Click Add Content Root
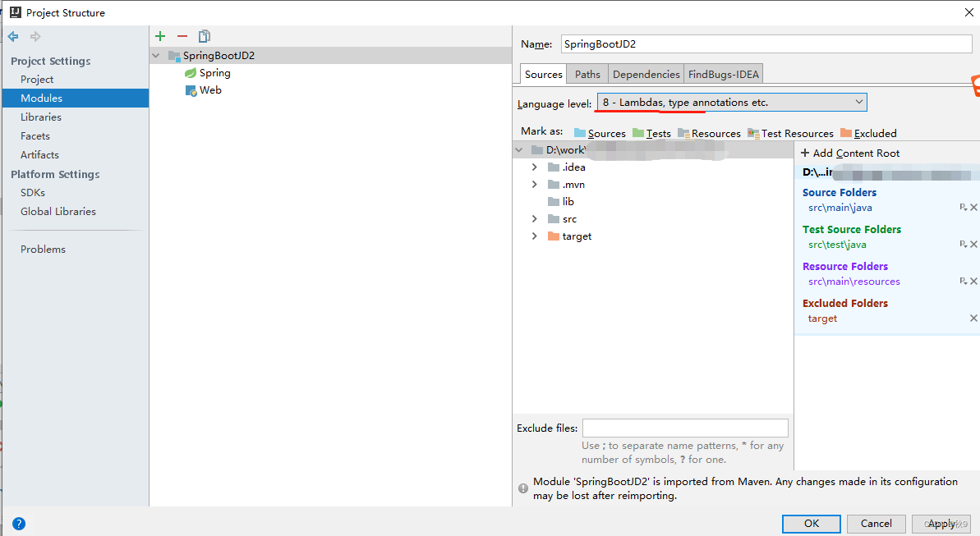 (850, 153)
